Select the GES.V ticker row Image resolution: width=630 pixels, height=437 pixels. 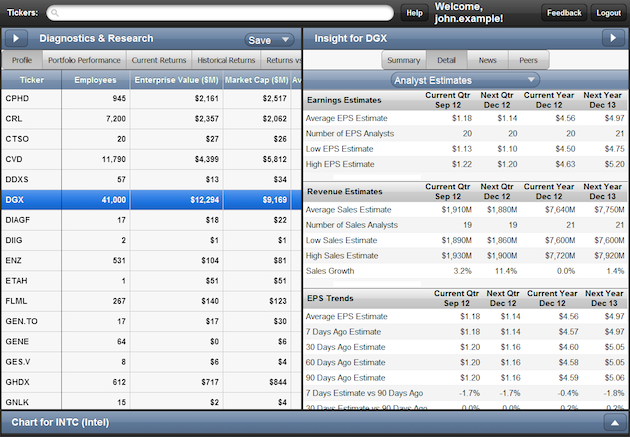(x=151, y=362)
